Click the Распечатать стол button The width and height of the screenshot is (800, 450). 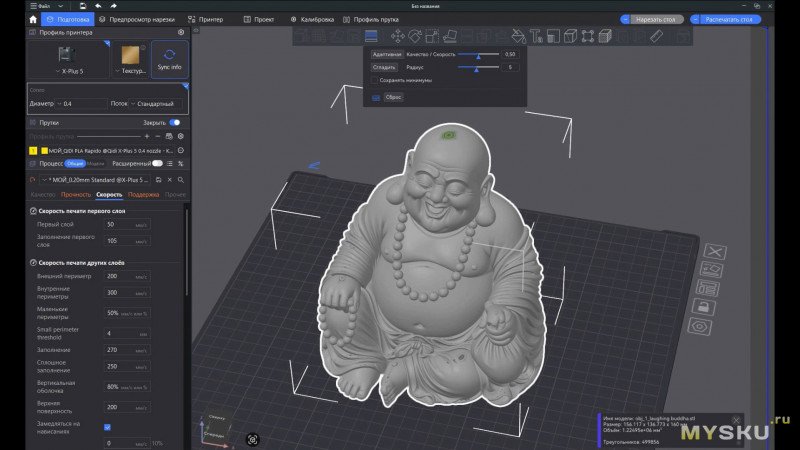coord(729,19)
